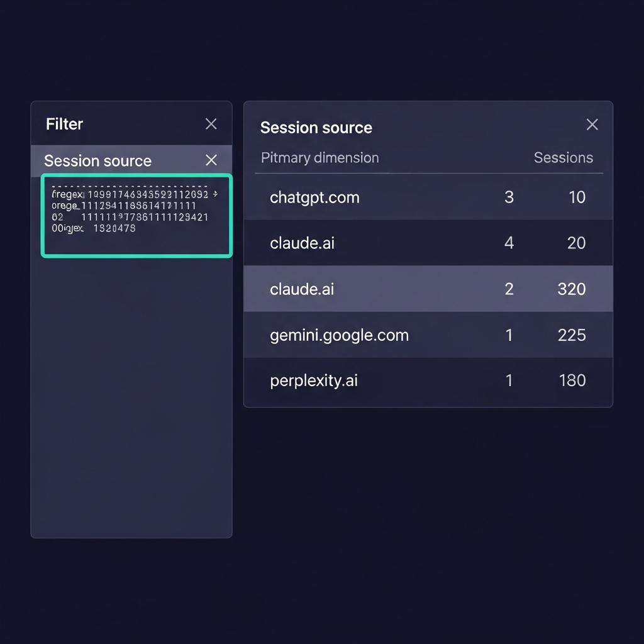Click the 4 value in claude.ai row
This screenshot has width=644, height=644.
(x=509, y=243)
